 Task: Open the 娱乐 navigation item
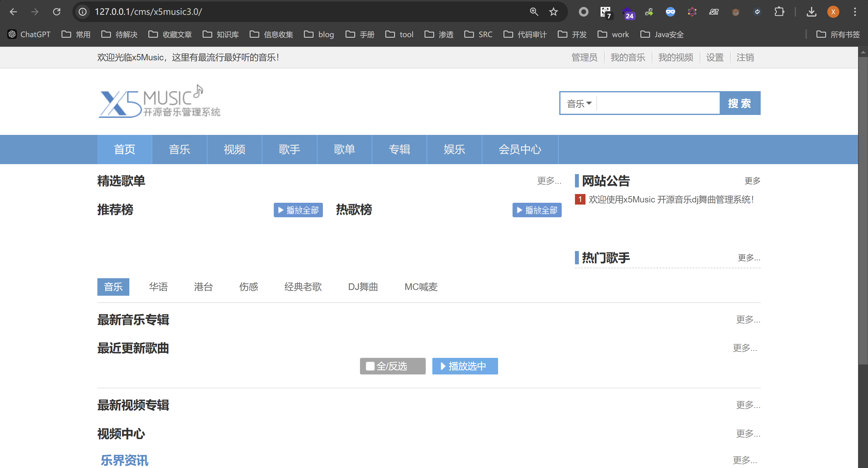tap(454, 149)
